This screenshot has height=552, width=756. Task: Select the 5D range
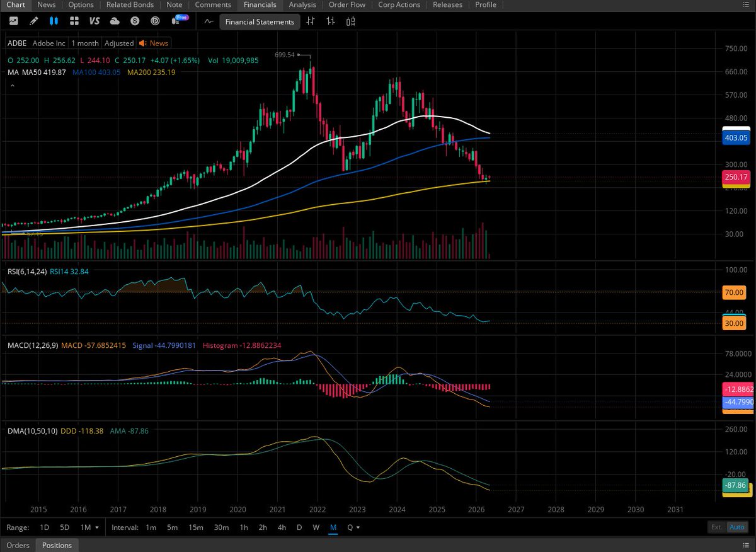64,527
